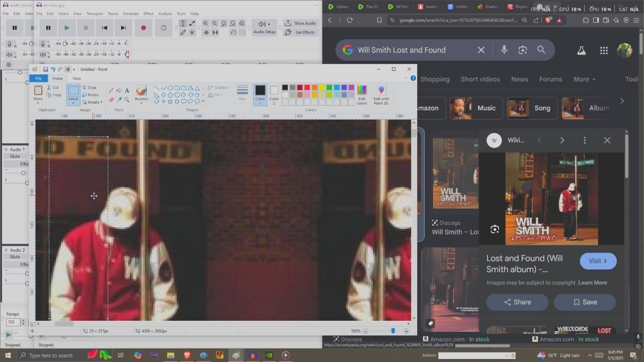Open the Google Forums results tab
The width and height of the screenshot is (644, 362).
pos(550,79)
